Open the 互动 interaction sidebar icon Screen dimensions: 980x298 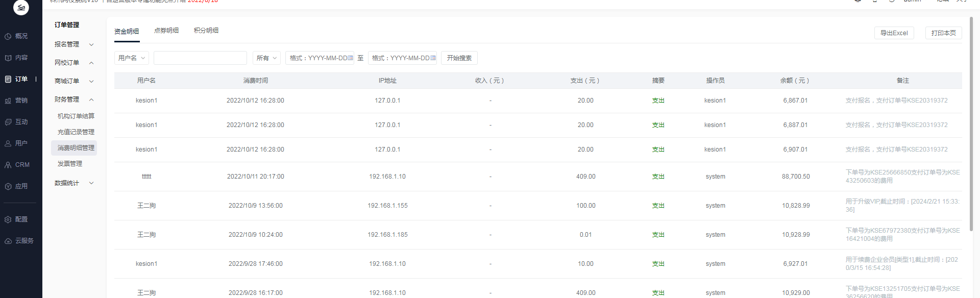coord(8,122)
